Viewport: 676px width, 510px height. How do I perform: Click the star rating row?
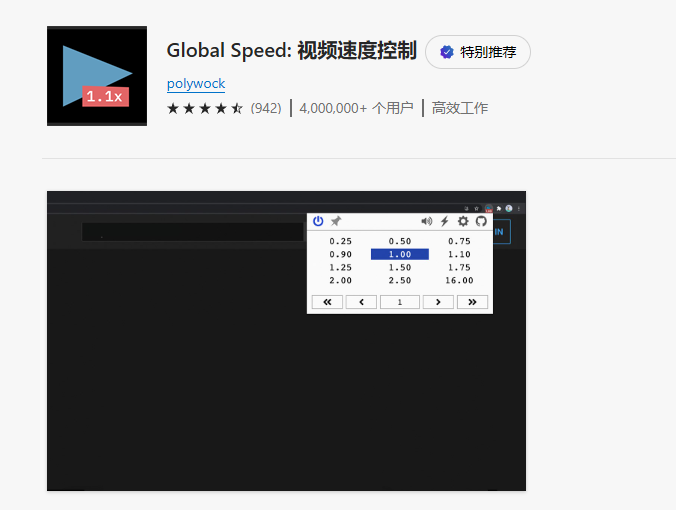205,108
